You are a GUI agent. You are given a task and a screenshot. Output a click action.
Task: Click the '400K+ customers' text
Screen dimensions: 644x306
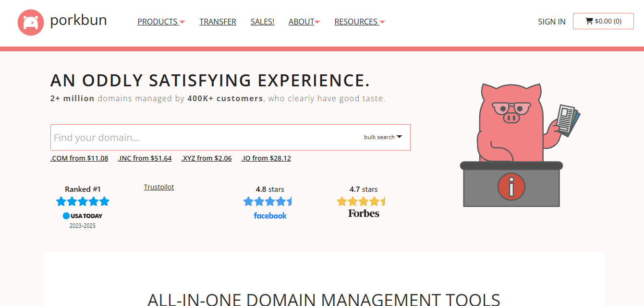(225, 98)
